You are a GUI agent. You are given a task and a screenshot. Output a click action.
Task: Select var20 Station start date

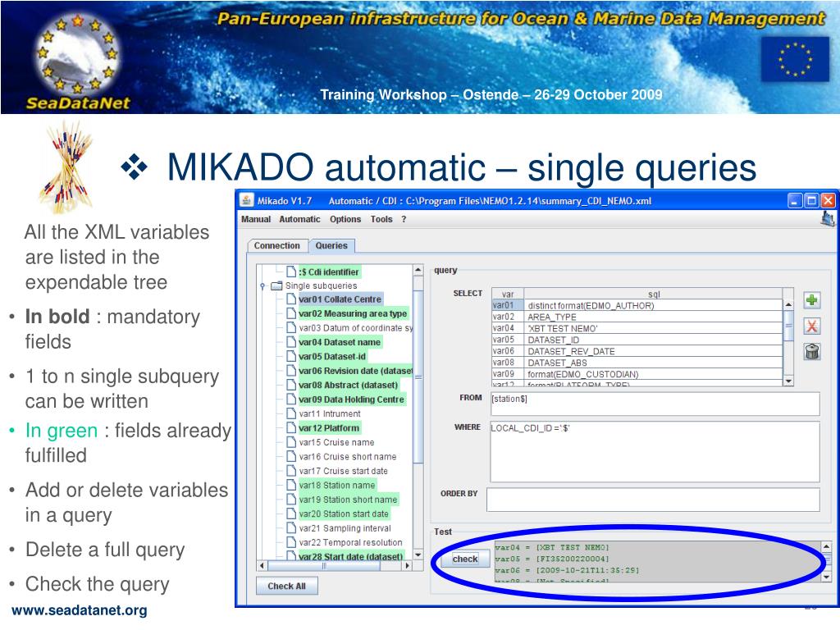coord(344,514)
